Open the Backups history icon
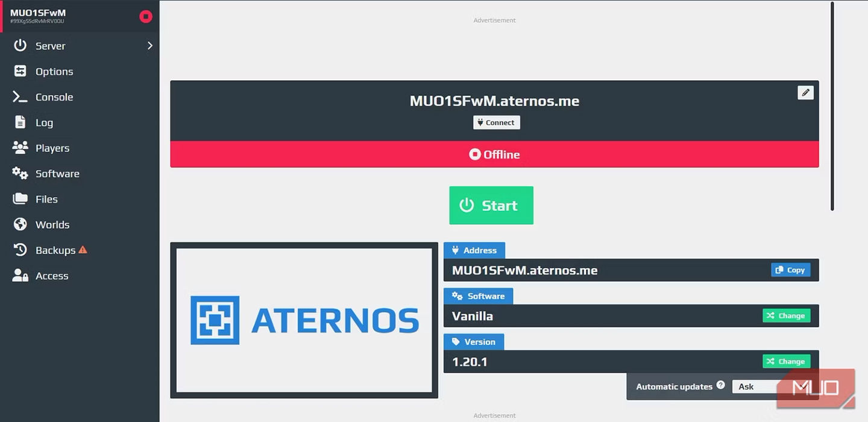The height and width of the screenshot is (422, 868). [x=20, y=250]
